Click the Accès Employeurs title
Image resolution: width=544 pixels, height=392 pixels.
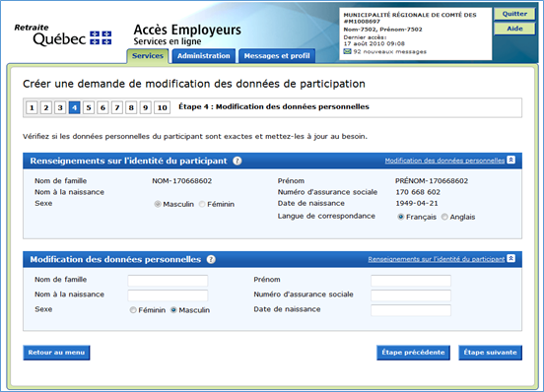pyautogui.click(x=187, y=30)
